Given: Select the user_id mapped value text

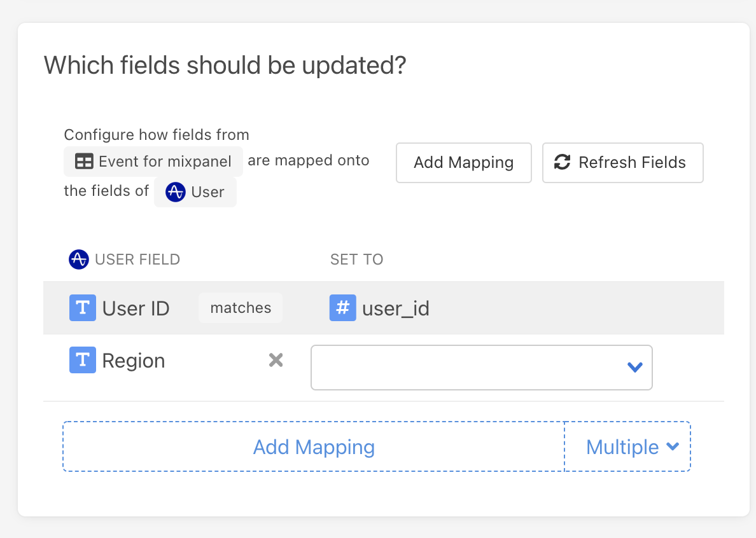Looking at the screenshot, I should point(395,308).
